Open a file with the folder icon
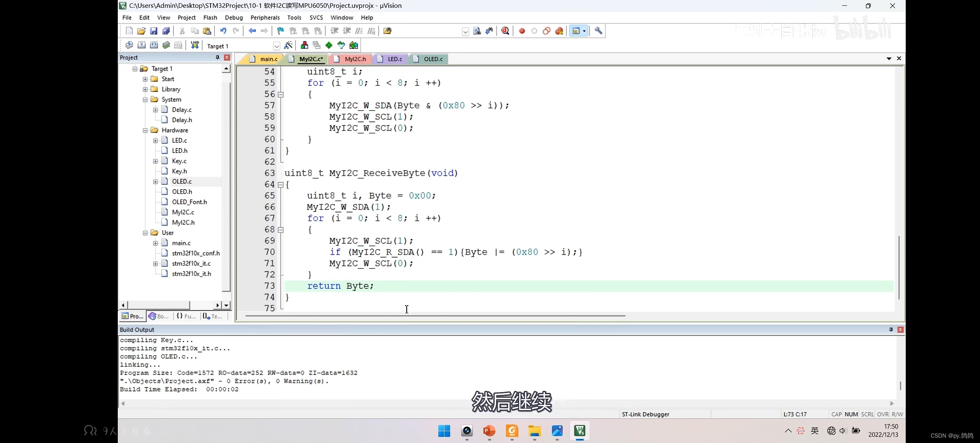Viewport: 980px width, 443px height. tap(141, 31)
